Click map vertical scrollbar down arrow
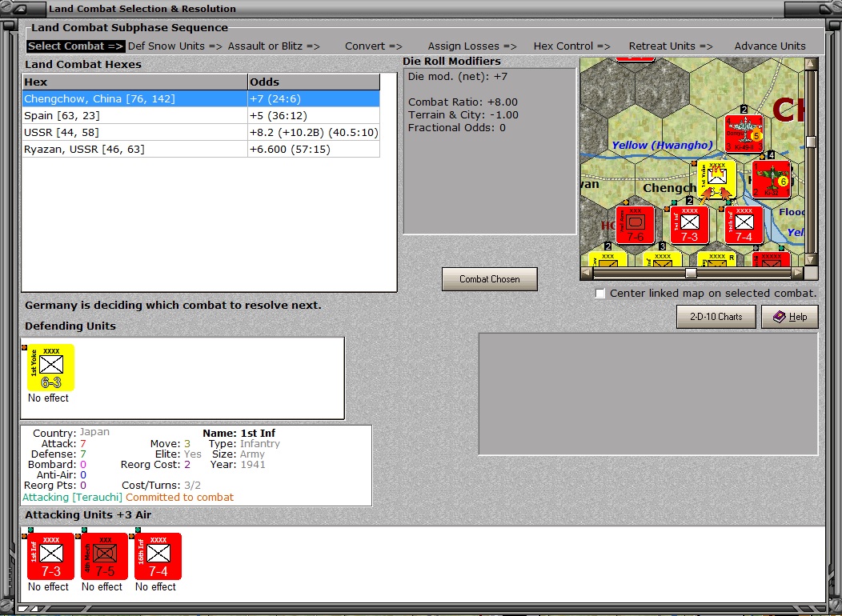This screenshot has height=616, width=842. [x=811, y=260]
